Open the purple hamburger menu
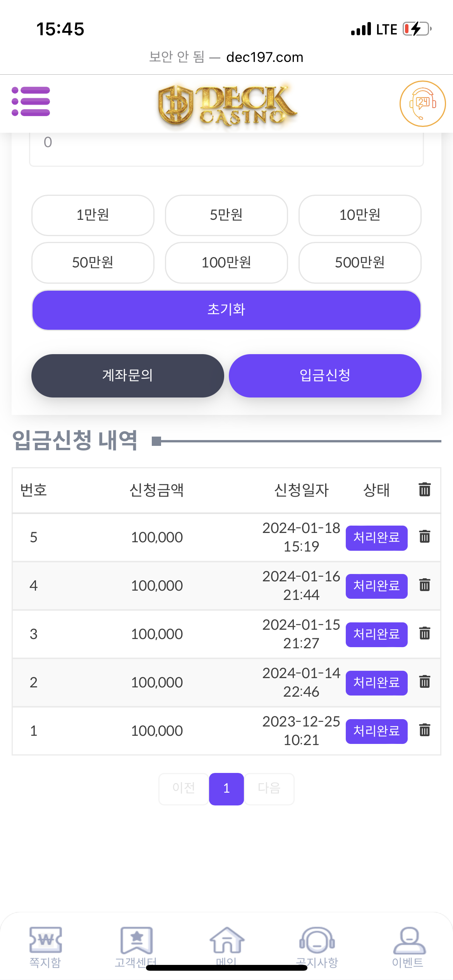Screen dimensions: 453x980 (x=31, y=101)
